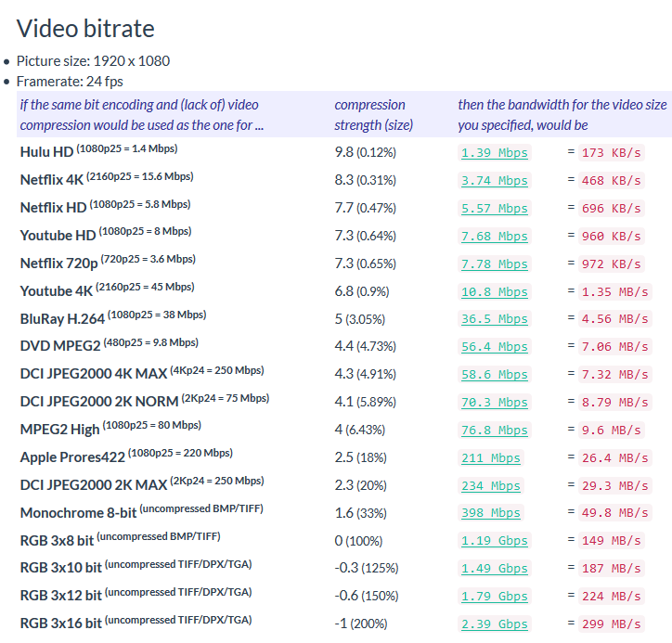
Task: Click the 9.6 MB/s value
Action: [x=611, y=431]
